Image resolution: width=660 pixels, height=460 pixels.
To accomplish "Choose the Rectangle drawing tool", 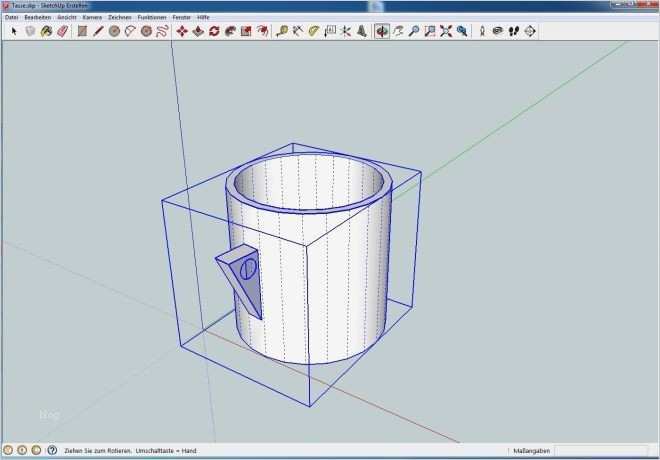I will tap(82, 31).
